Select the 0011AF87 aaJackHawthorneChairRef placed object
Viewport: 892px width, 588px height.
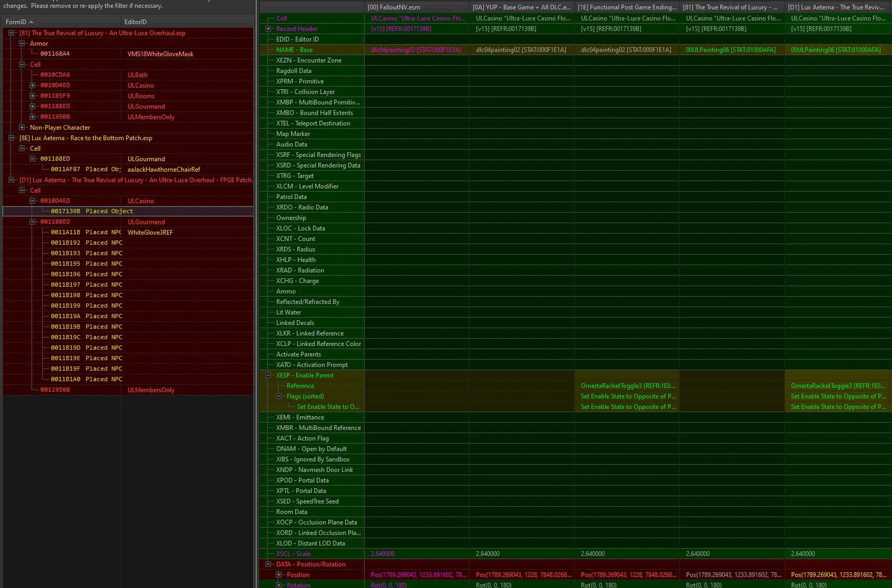(128, 170)
